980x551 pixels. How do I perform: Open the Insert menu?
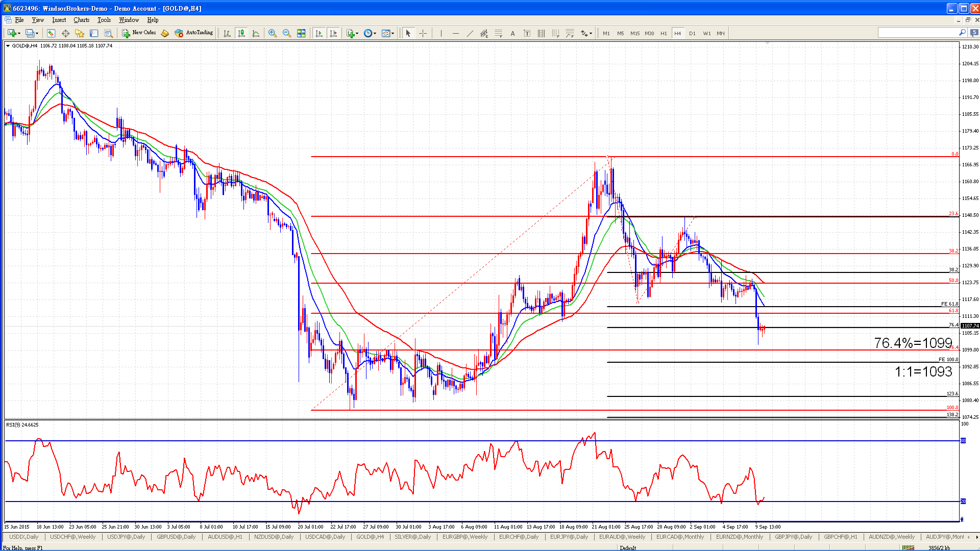coord(59,20)
